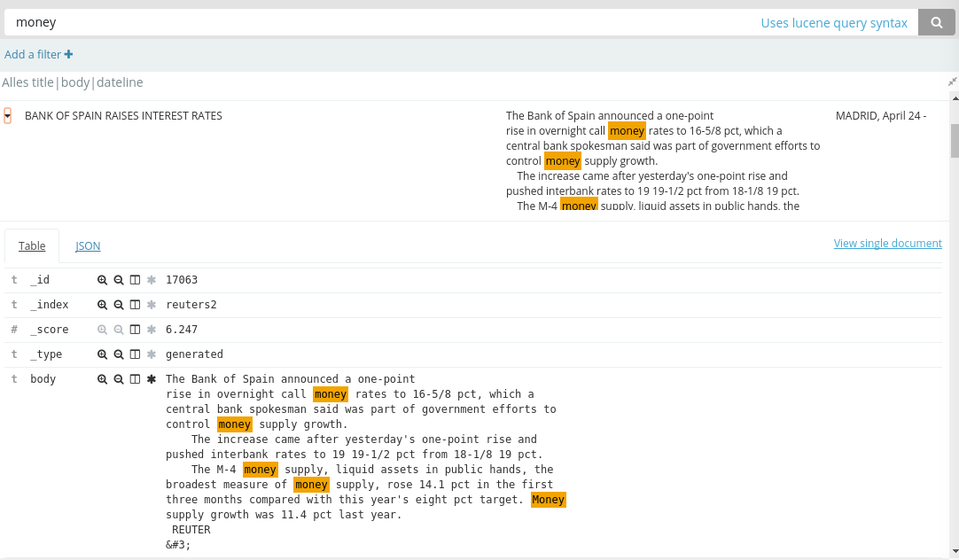Filter out value on _type row
This screenshot has height=560, width=959.
click(119, 354)
